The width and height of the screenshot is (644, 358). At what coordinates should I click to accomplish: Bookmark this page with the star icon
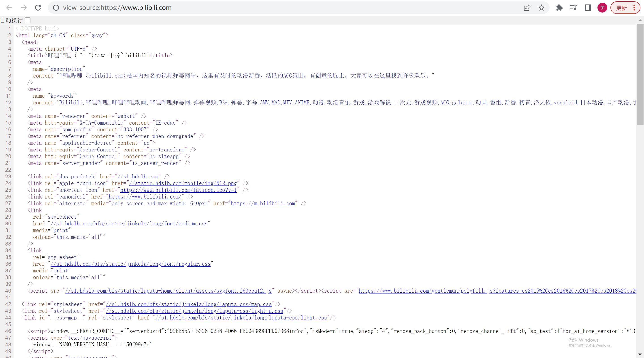click(x=541, y=8)
